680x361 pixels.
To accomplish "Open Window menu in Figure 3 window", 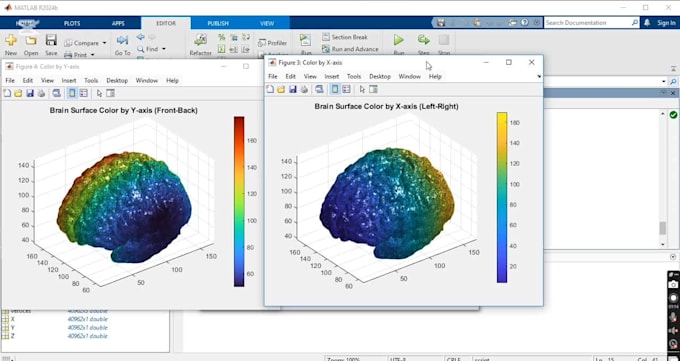I will (x=409, y=76).
